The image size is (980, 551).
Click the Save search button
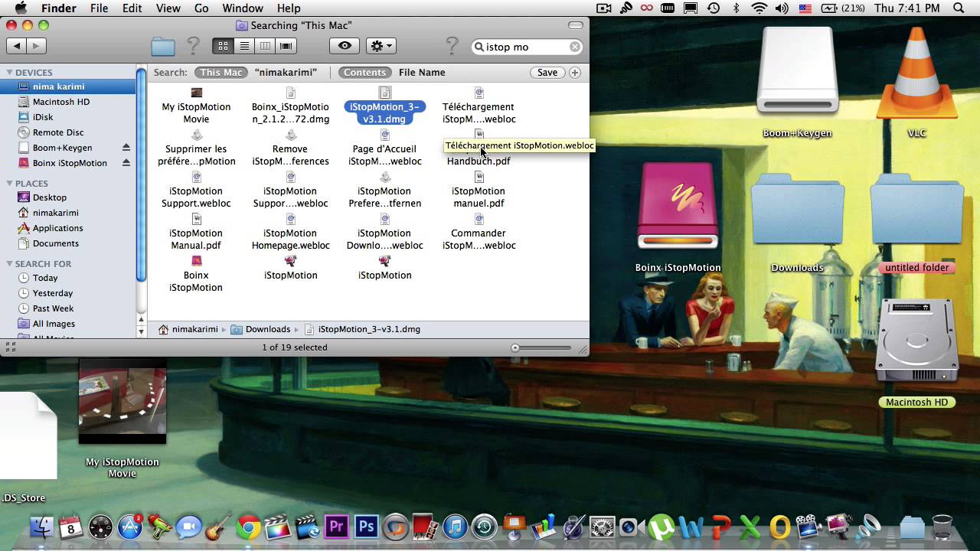(x=547, y=73)
